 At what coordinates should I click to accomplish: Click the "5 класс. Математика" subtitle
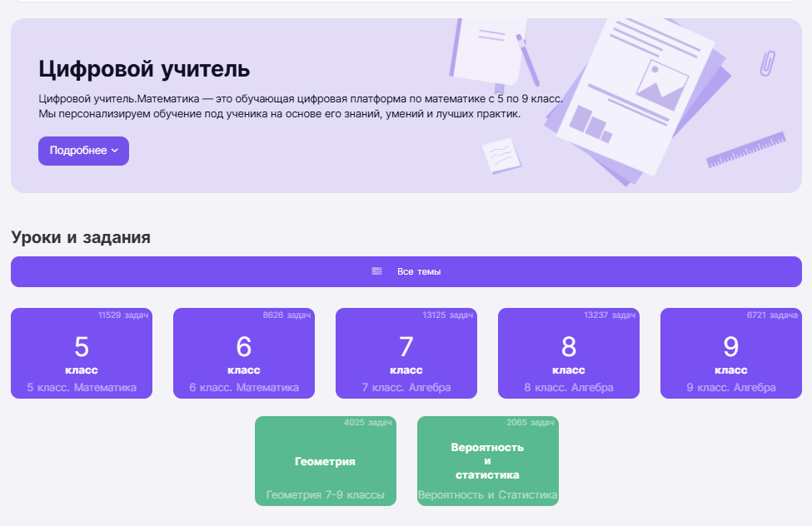(82, 387)
